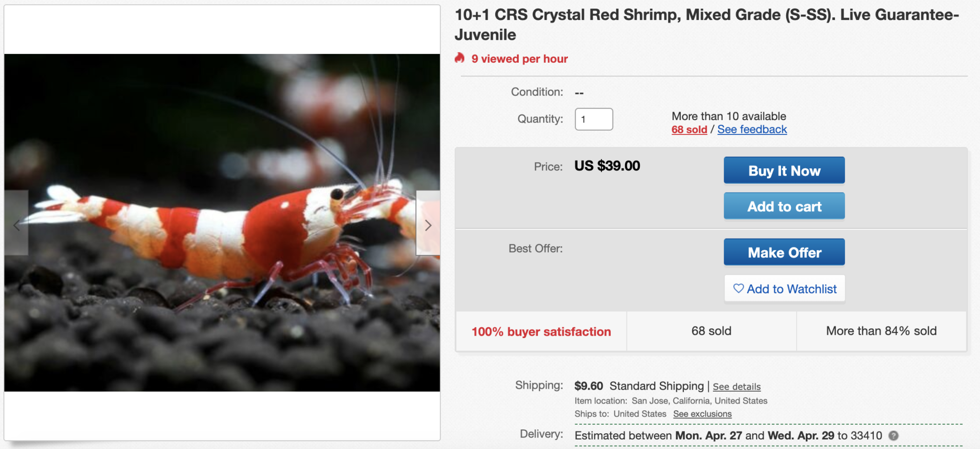Click the flame icon beside "9 viewed per hour"
The image size is (980, 449).
pos(460,59)
